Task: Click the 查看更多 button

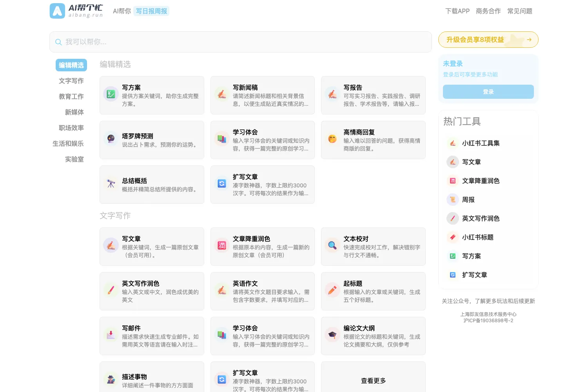Action: pyautogui.click(x=373, y=381)
